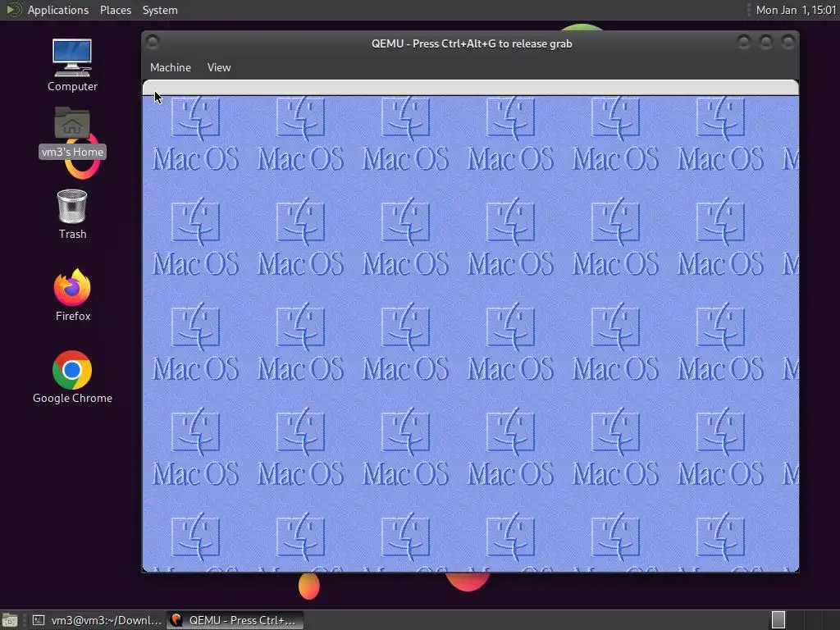Open the Machine menu in QEMU
Screen dimensions: 840x630
(x=171, y=67)
